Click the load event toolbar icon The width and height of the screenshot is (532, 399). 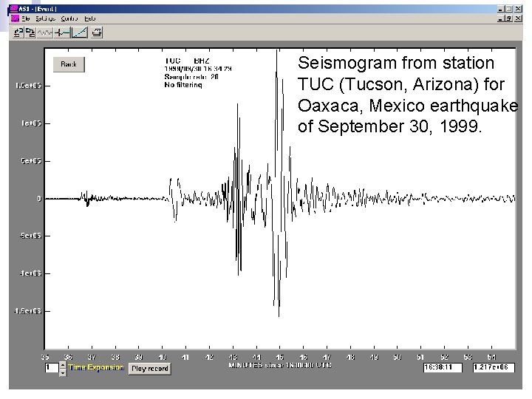point(18,33)
